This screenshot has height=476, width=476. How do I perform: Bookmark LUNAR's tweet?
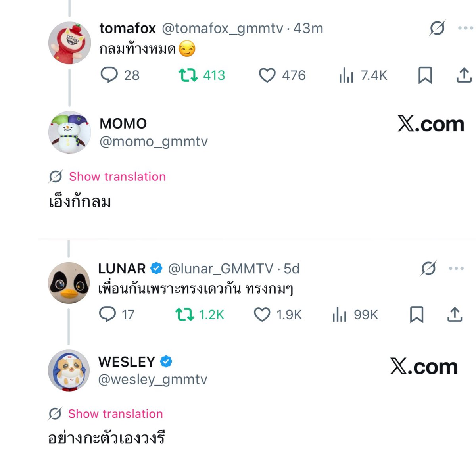(416, 315)
